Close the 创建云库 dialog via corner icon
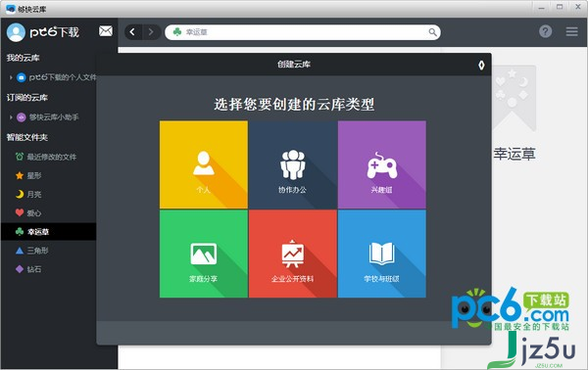Image resolution: width=588 pixels, height=370 pixels. point(481,66)
